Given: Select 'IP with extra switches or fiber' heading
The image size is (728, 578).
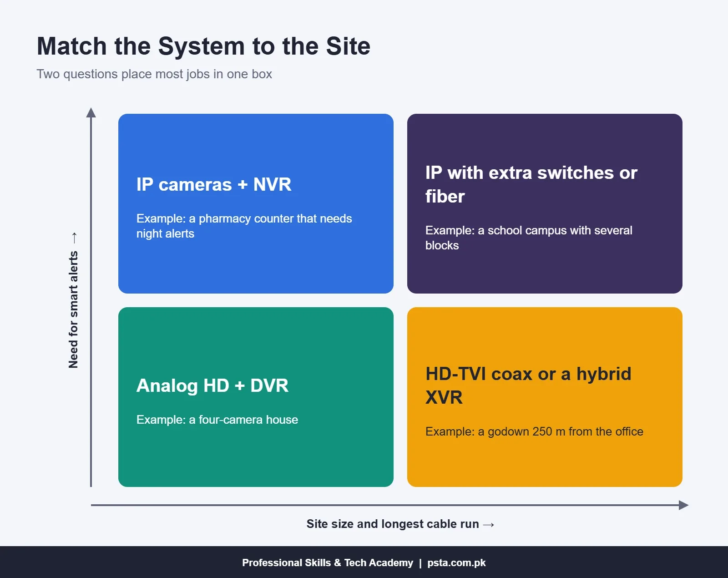Looking at the screenshot, I should coord(531,184).
